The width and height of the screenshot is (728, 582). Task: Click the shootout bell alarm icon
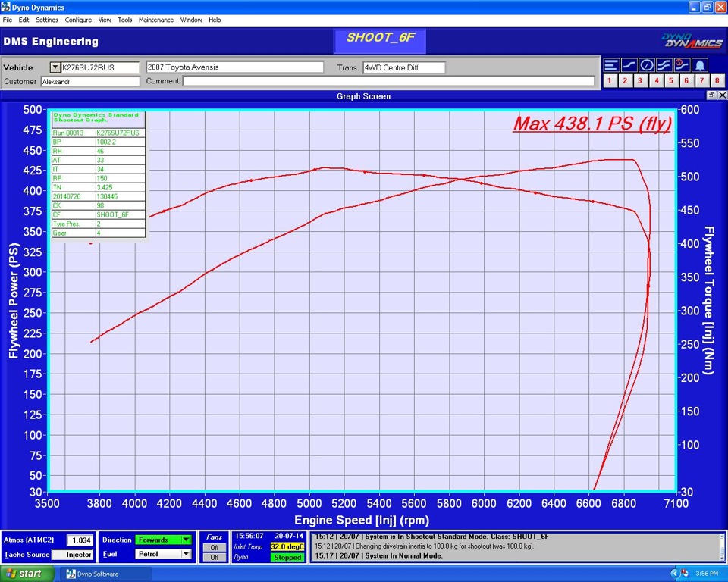click(x=698, y=64)
